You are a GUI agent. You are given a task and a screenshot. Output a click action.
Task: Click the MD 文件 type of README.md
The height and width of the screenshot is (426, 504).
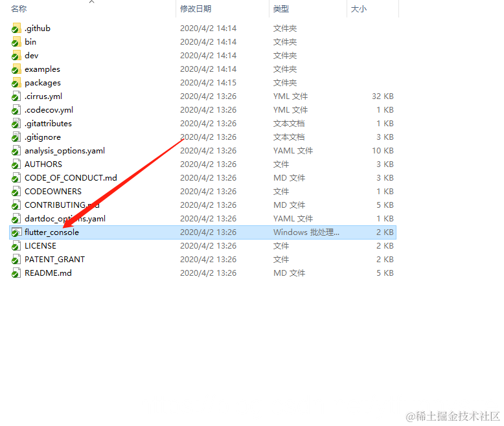point(290,273)
